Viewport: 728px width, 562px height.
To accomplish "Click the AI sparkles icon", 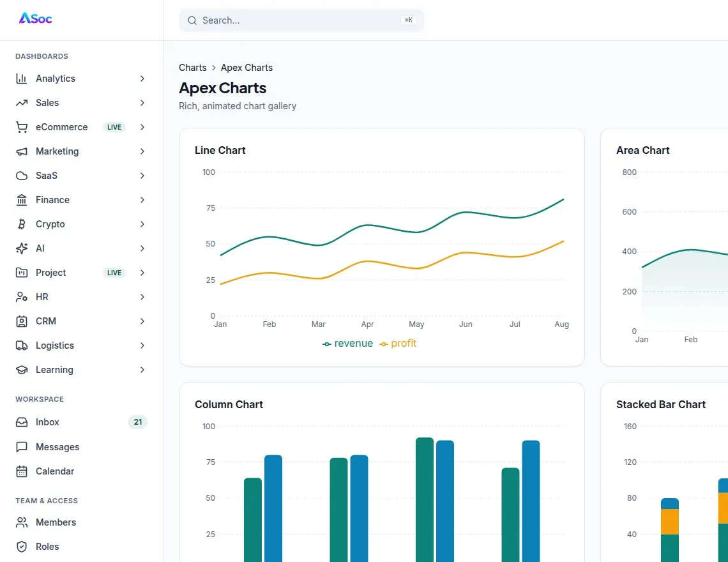I will tap(21, 248).
